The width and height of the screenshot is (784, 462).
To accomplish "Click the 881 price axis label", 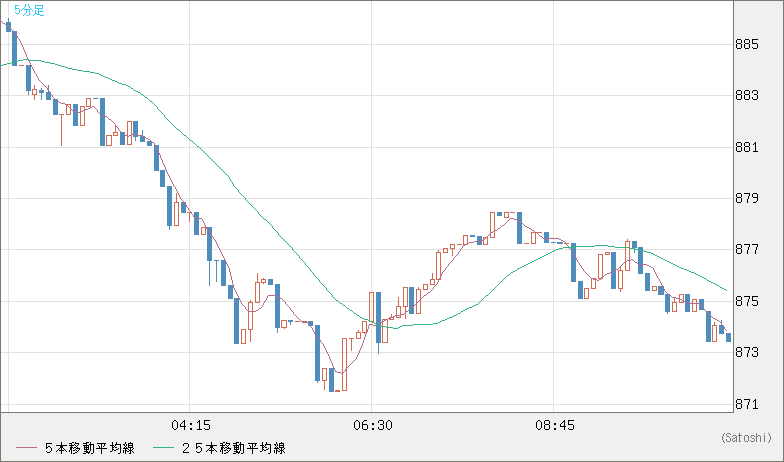I will tap(746, 147).
